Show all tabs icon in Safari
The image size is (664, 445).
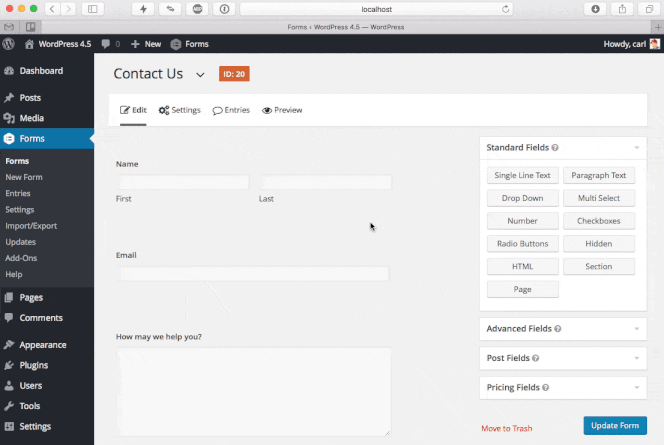click(649, 9)
